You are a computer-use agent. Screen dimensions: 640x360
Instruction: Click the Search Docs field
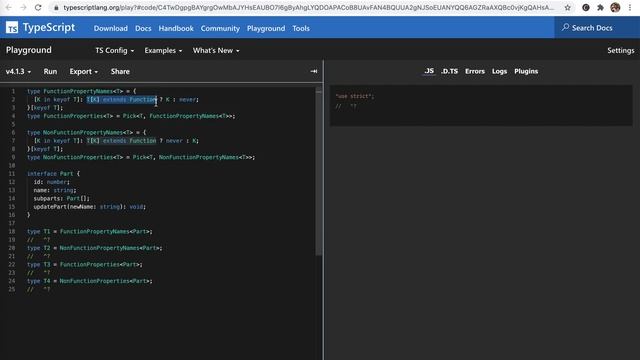pyautogui.click(x=597, y=28)
